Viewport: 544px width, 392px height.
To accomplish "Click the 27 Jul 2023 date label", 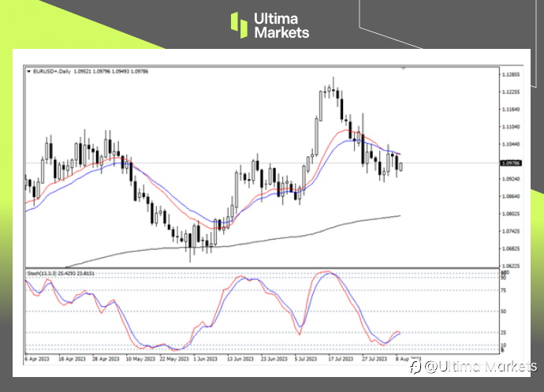I will coord(374,359).
